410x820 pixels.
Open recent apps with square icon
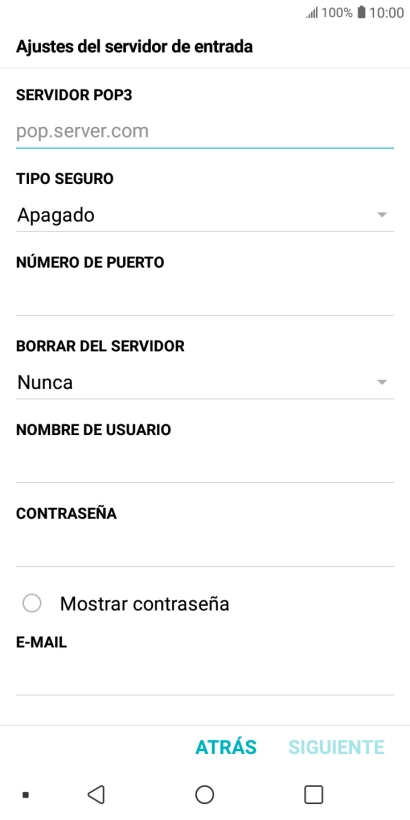[x=313, y=794]
